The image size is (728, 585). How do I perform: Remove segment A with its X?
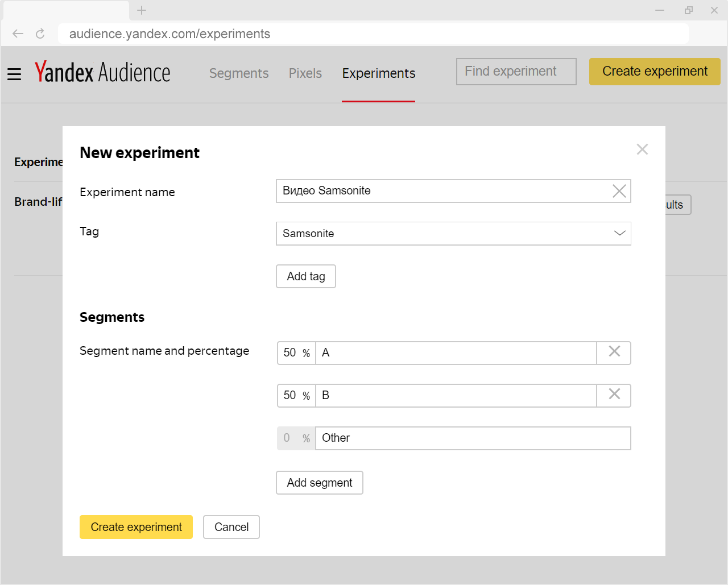[614, 352]
